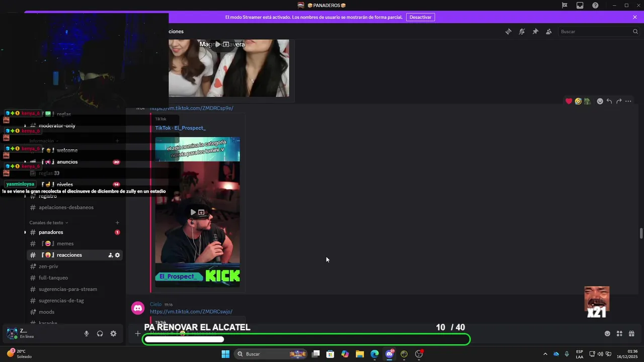Click Cielo's Discord avatar
Image resolution: width=644 pixels, height=362 pixels.
point(138,308)
